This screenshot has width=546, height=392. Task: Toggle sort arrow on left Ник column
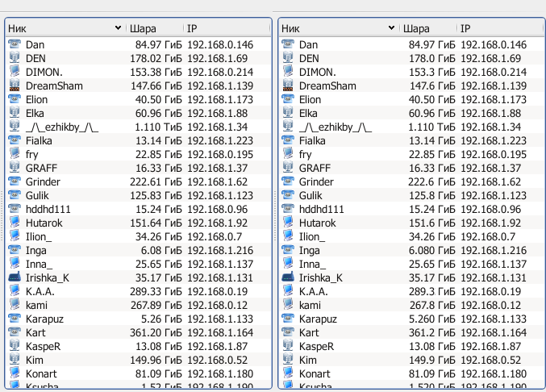point(118,28)
